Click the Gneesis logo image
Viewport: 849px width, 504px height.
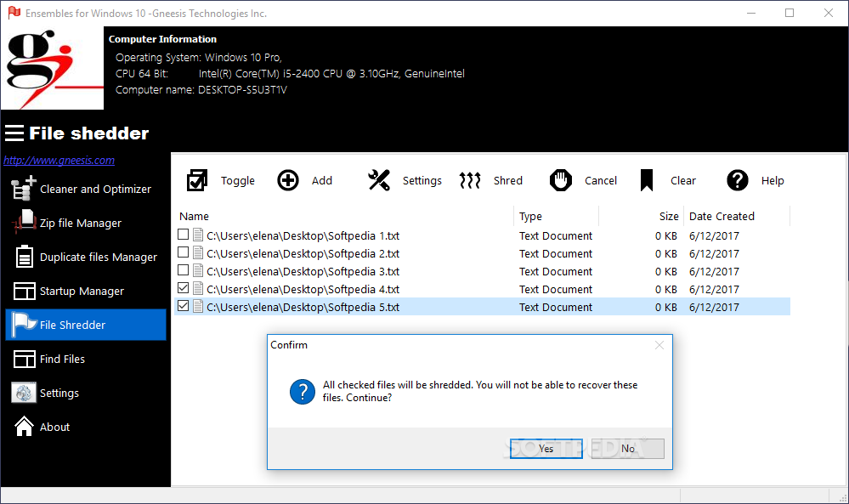[52, 68]
